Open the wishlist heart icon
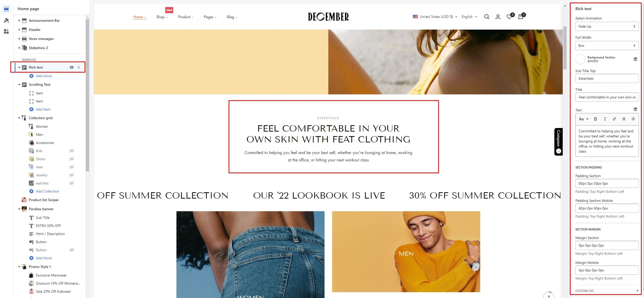 510,16
